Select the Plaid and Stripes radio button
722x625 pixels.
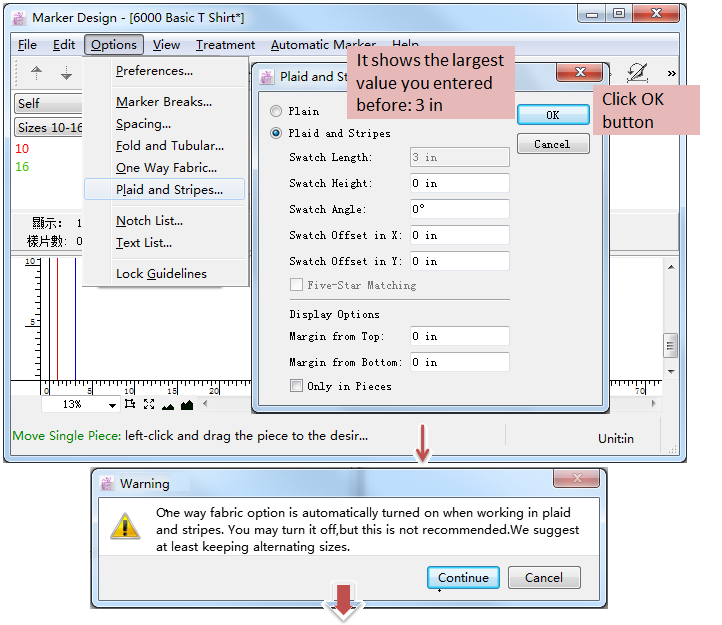[277, 133]
